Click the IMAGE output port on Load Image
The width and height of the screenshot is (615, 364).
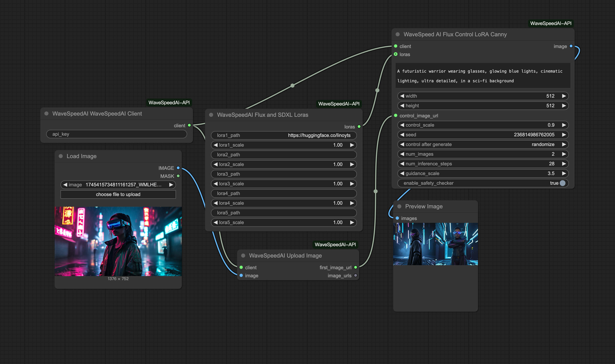(178, 168)
